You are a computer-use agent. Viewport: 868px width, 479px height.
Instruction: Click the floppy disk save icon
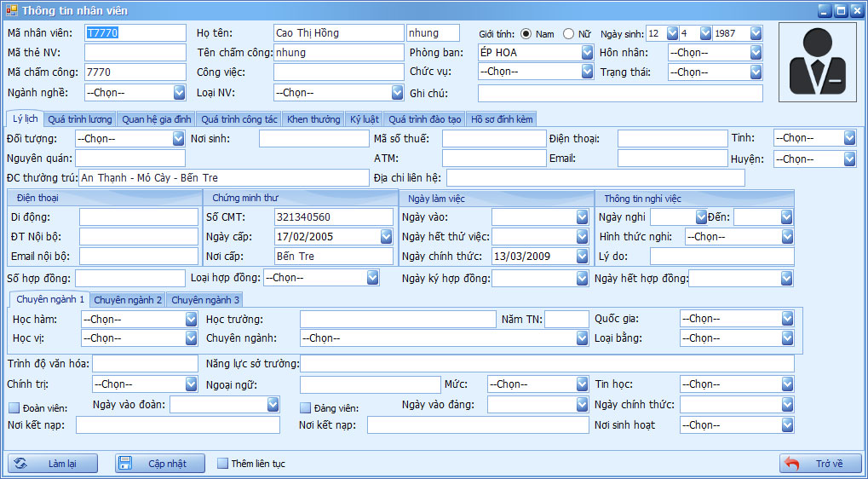(124, 464)
